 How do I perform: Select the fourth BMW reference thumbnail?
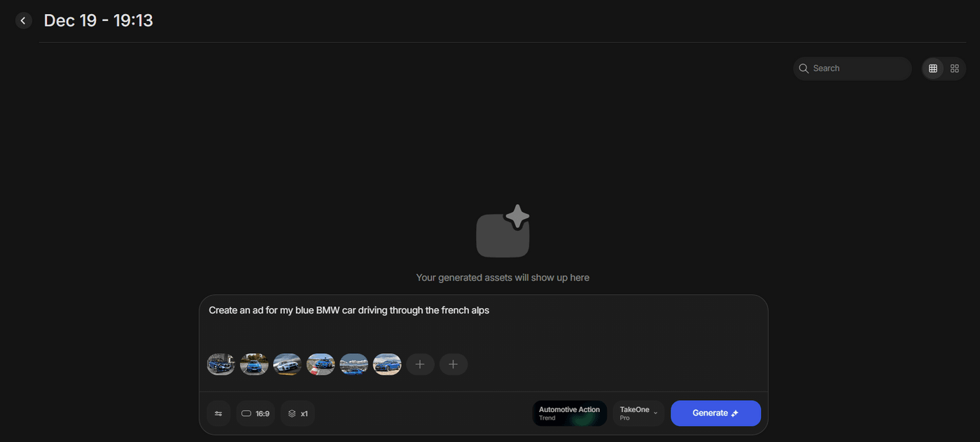click(x=321, y=364)
